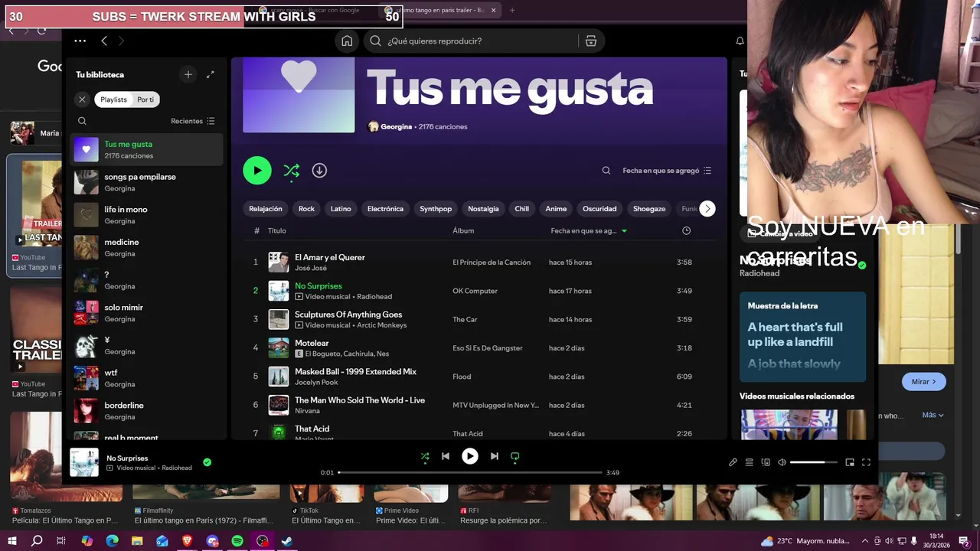This screenshot has height=551, width=980.
Task: Toggle shuffle in player bar
Action: click(425, 456)
